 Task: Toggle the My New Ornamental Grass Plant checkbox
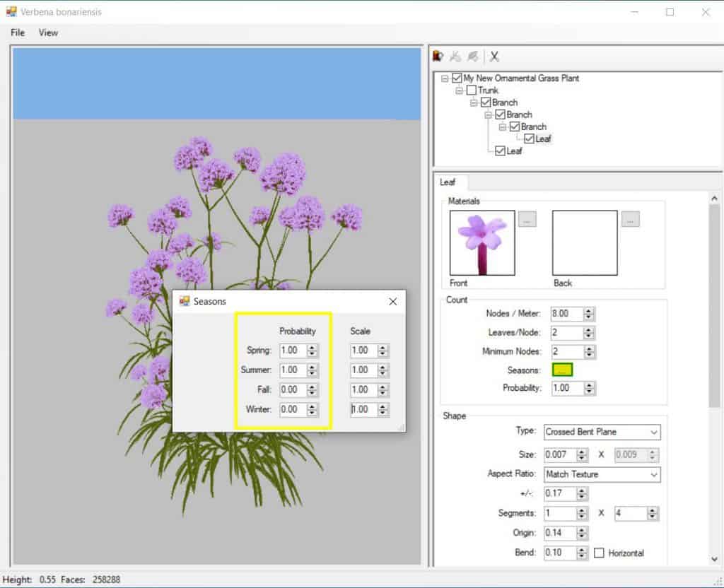click(x=457, y=78)
